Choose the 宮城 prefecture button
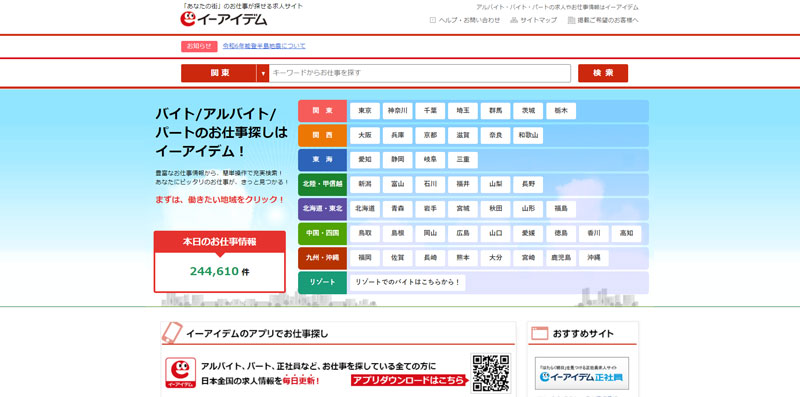Screen dimensions: 800x397 tap(463, 209)
